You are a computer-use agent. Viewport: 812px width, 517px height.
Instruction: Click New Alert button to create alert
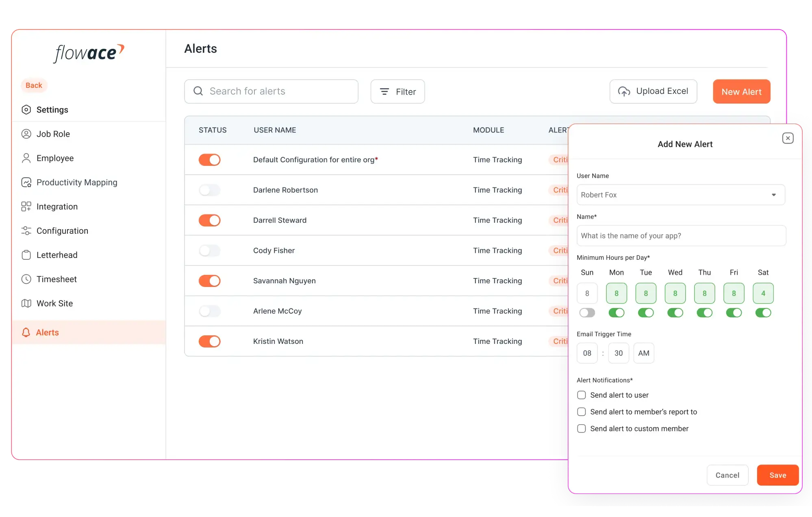pyautogui.click(x=742, y=91)
